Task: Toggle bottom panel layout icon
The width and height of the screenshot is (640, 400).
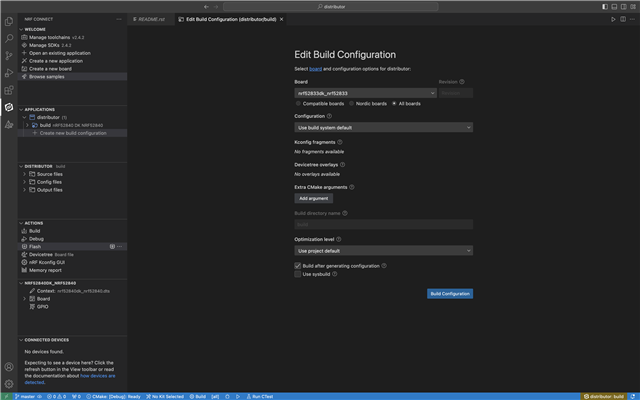Action: (614, 7)
